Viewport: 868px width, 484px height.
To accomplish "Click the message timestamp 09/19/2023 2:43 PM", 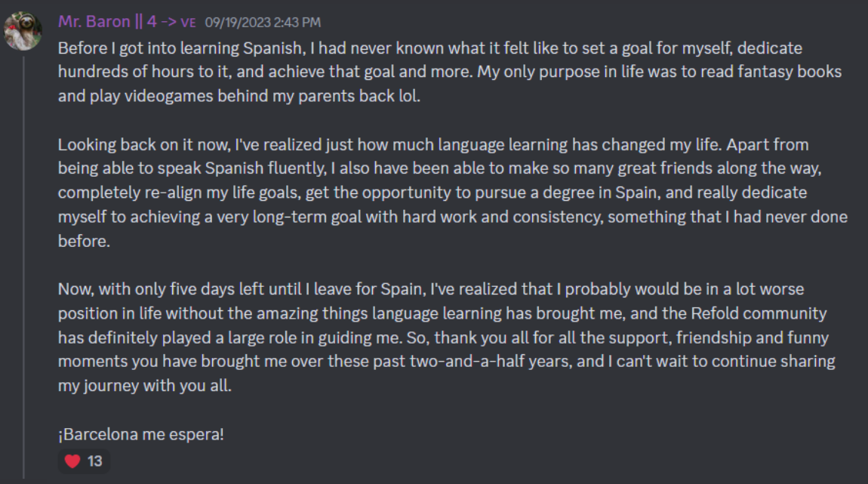I will click(263, 23).
